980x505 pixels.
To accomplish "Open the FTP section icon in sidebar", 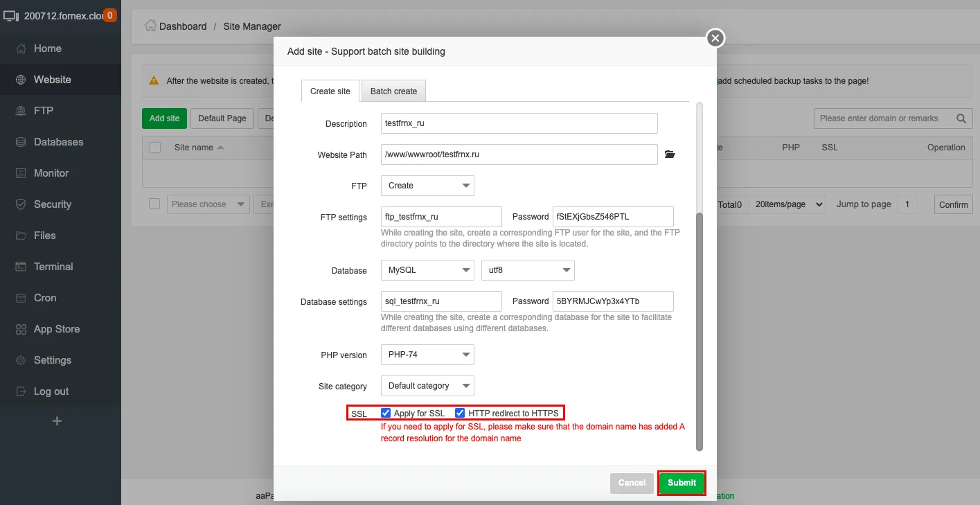I will 21,111.
